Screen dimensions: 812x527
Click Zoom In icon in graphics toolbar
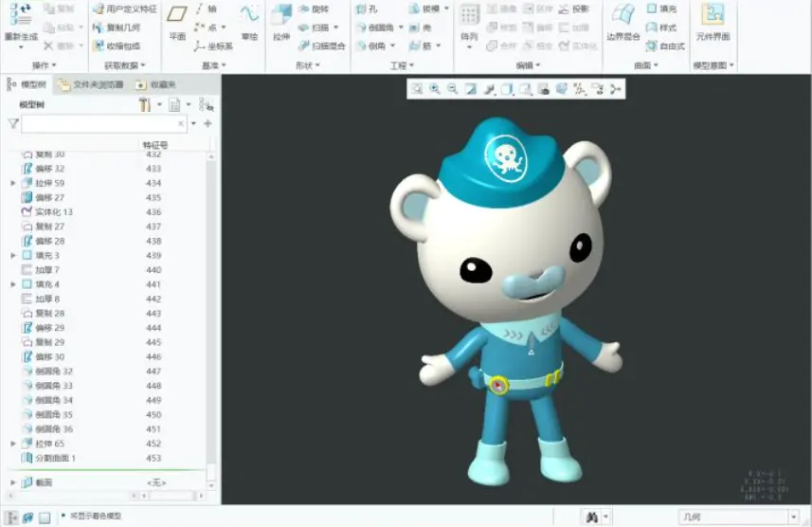(x=435, y=89)
